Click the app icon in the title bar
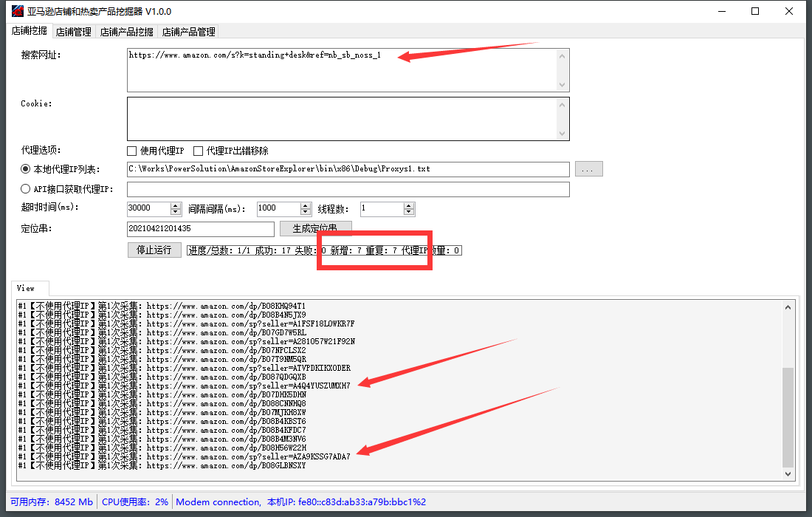This screenshot has height=517, width=812. [x=17, y=11]
